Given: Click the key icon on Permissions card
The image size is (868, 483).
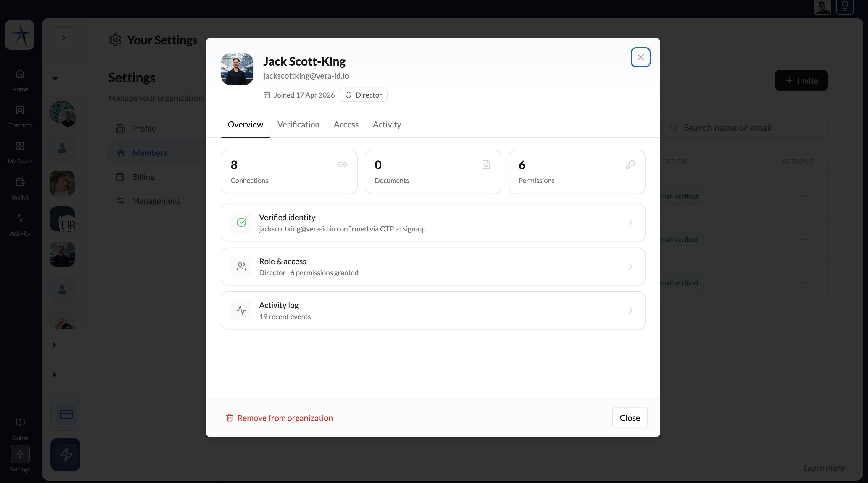Looking at the screenshot, I should [630, 165].
